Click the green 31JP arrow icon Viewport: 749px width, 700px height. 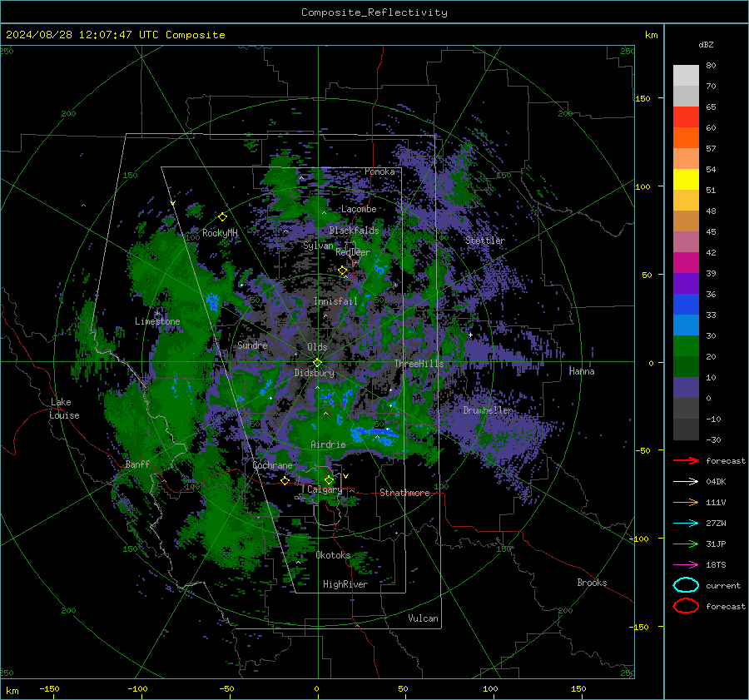686,544
